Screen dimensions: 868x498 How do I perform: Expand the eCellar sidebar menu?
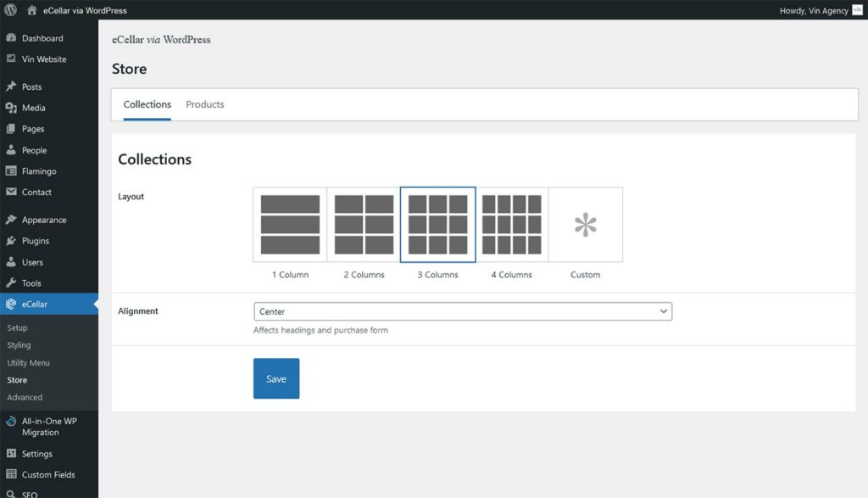[35, 304]
